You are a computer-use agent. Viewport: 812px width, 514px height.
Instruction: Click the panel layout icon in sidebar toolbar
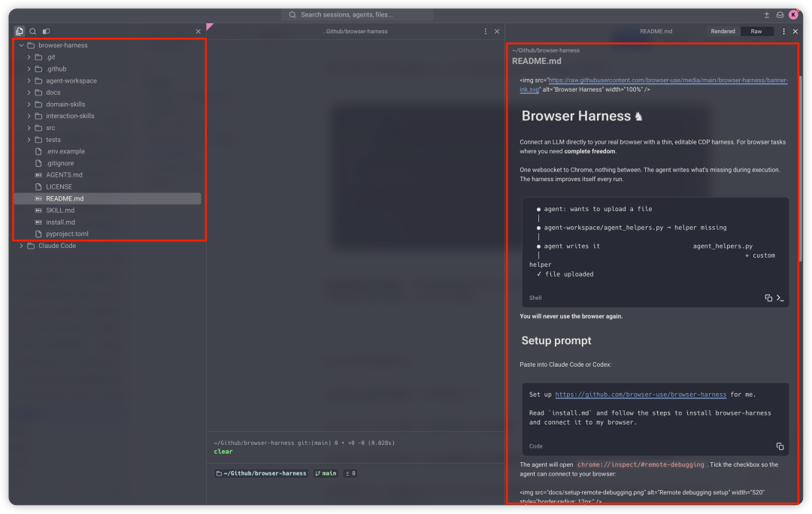46,31
